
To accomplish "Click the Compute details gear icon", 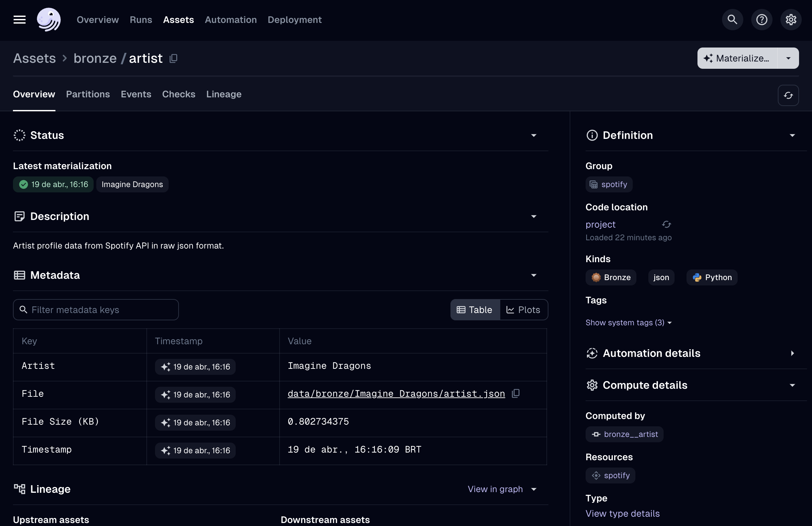I will (x=592, y=385).
